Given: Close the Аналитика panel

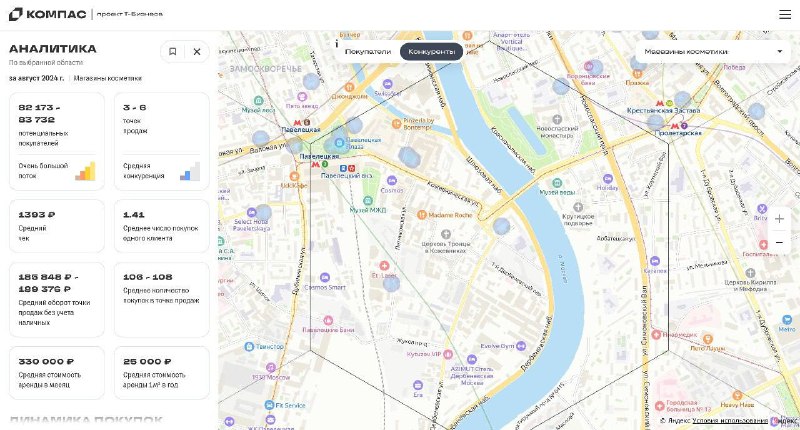Looking at the screenshot, I should (x=197, y=52).
